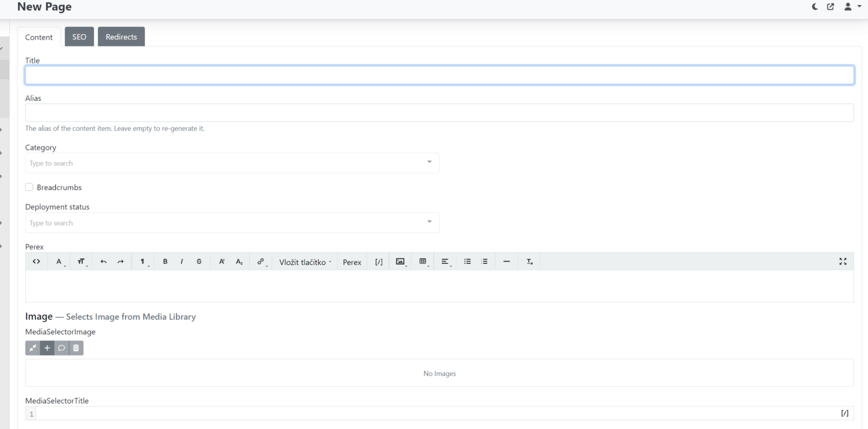Apply strikethrough formatting
Image resolution: width=868 pixels, height=429 pixels.
pyautogui.click(x=199, y=262)
